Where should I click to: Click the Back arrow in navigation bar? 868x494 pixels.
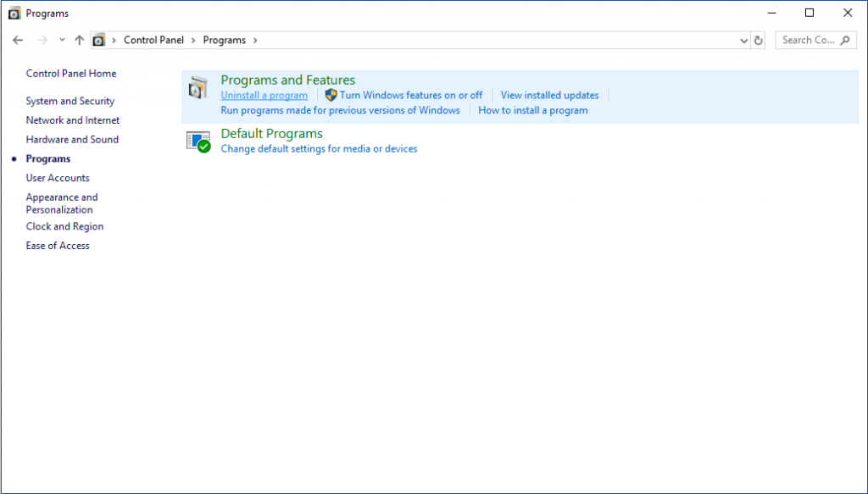[18, 40]
